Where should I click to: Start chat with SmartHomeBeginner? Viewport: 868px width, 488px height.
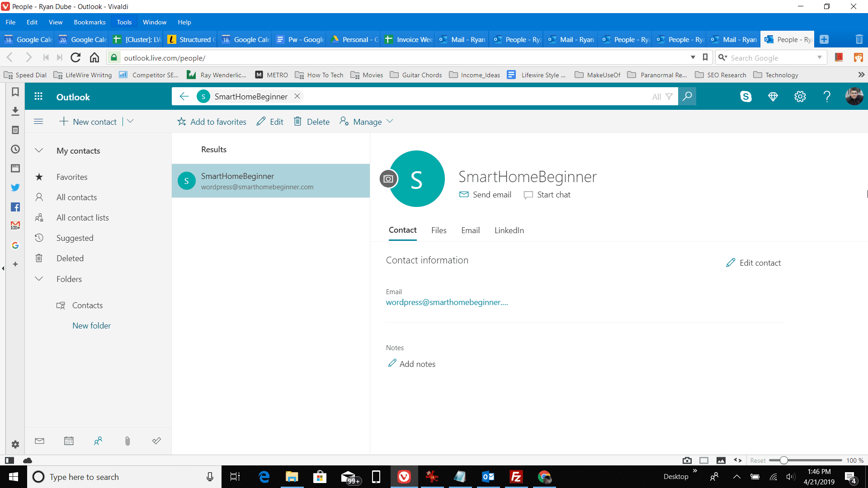547,195
